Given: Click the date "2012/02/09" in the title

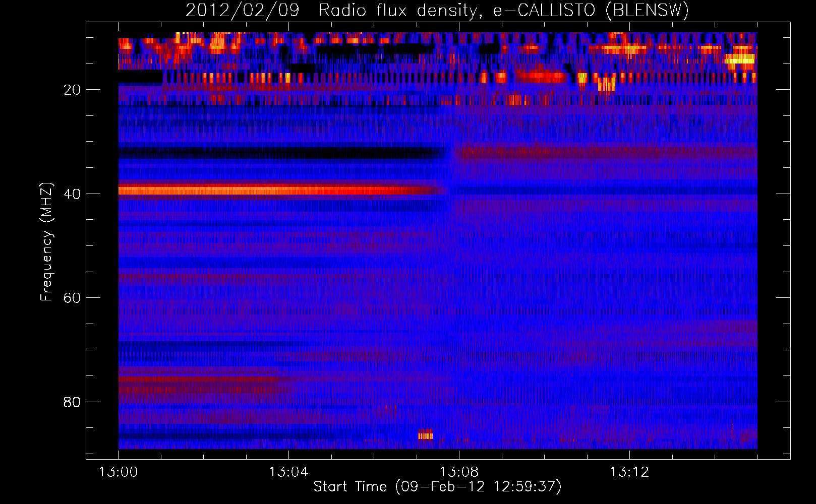Looking at the screenshot, I should [242, 11].
